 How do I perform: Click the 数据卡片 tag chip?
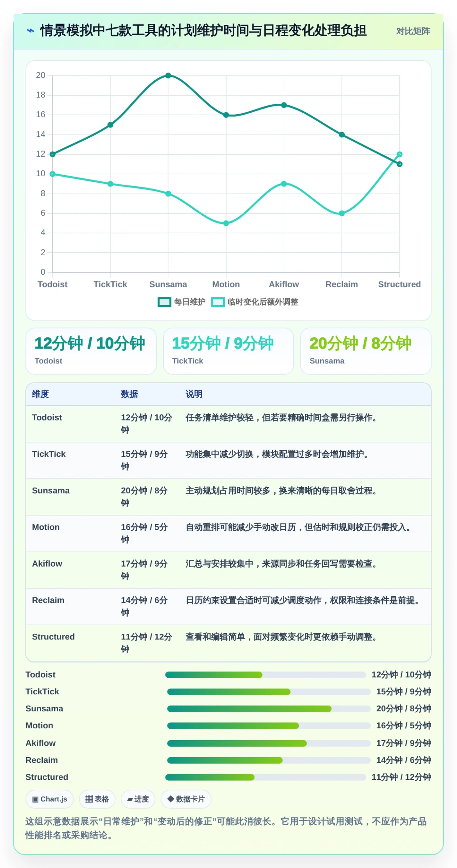pyautogui.click(x=186, y=799)
